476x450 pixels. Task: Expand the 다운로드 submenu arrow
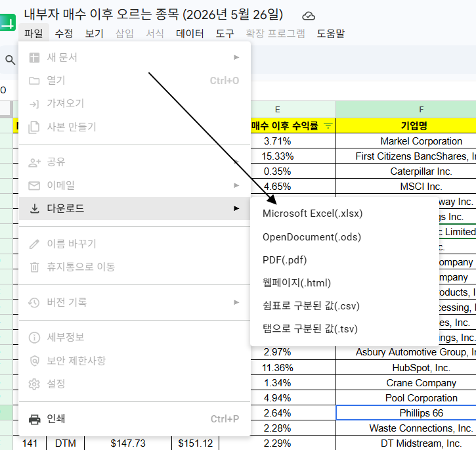coord(236,208)
